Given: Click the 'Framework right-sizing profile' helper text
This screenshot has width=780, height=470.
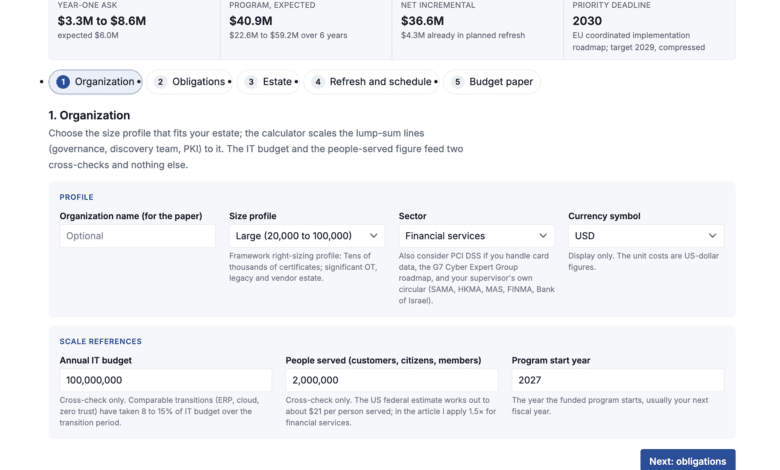Looking at the screenshot, I should point(303,267).
